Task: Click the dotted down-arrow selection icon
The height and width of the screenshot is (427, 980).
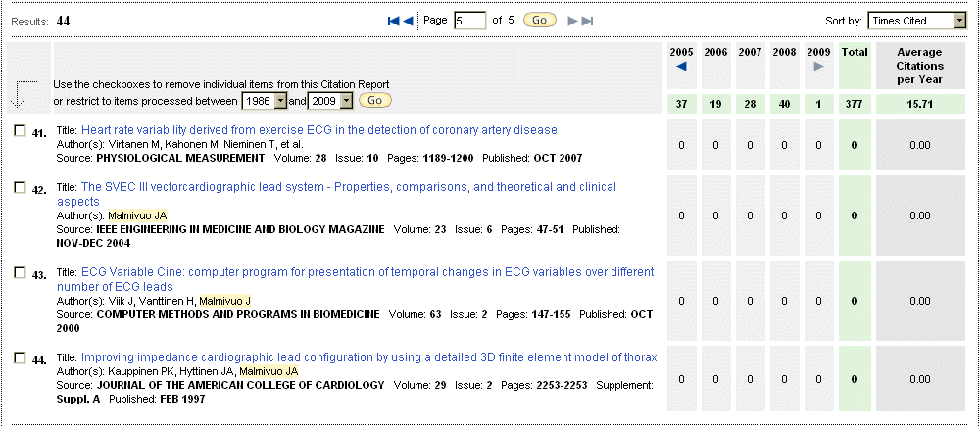Action: click(x=20, y=94)
